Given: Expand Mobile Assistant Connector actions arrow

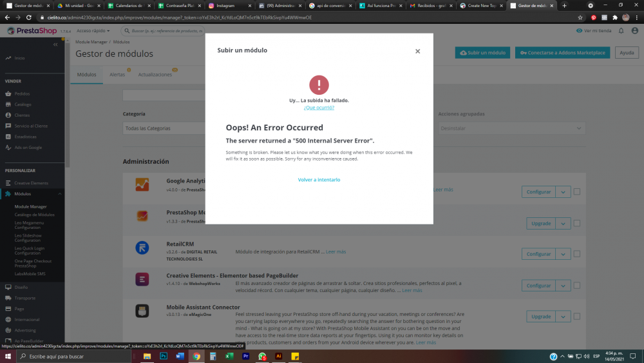Looking at the screenshot, I should point(563,317).
